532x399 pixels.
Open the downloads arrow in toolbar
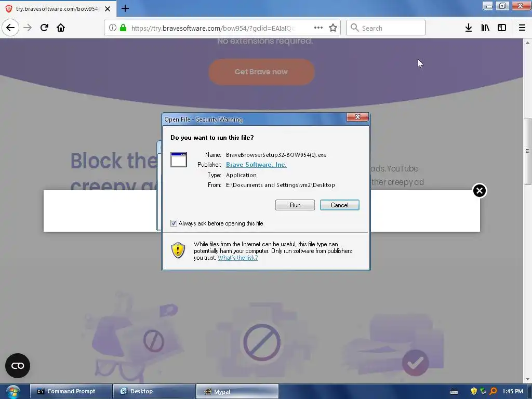[x=469, y=28]
